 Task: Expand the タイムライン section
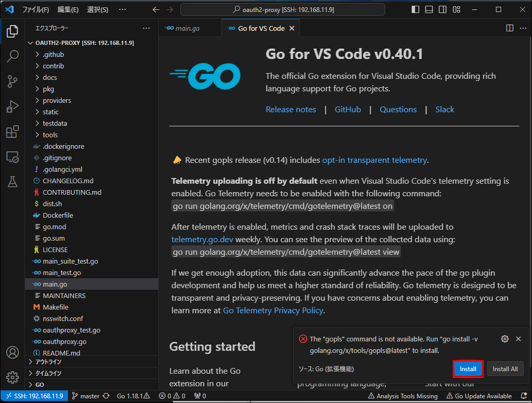[x=48, y=373]
